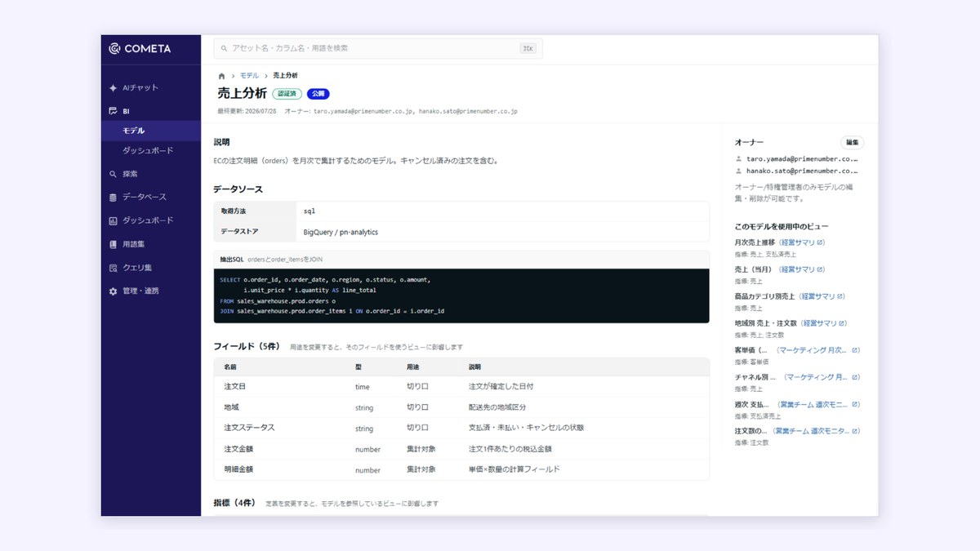The width and height of the screenshot is (980, 551).
Task: Open AIチャット via its sparkle icon
Action: click(x=114, y=87)
